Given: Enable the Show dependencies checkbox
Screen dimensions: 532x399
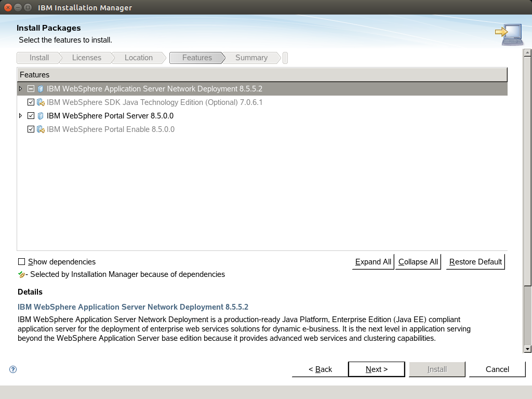Looking at the screenshot, I should tap(21, 262).
